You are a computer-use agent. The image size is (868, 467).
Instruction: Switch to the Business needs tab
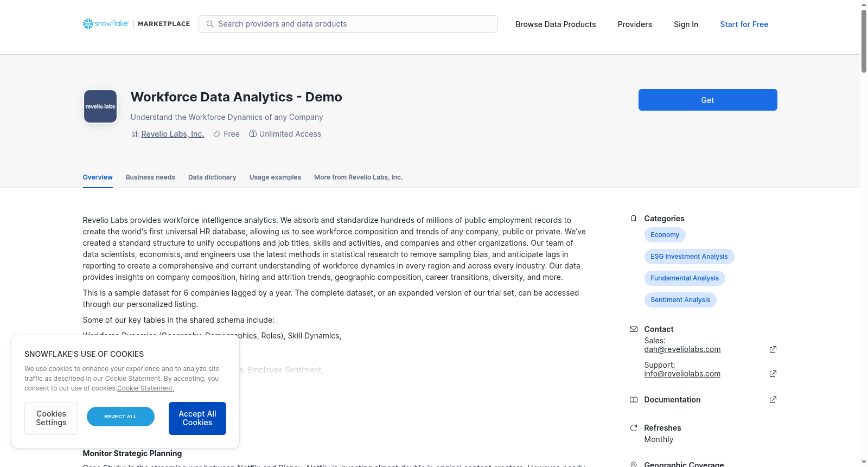(150, 177)
